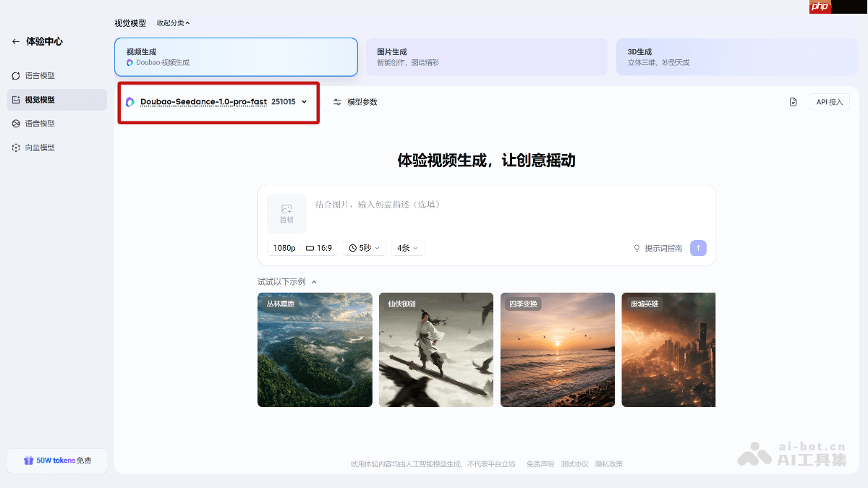Screen dimensions: 868x488
Task: Click the API 接入 button
Action: click(829, 102)
